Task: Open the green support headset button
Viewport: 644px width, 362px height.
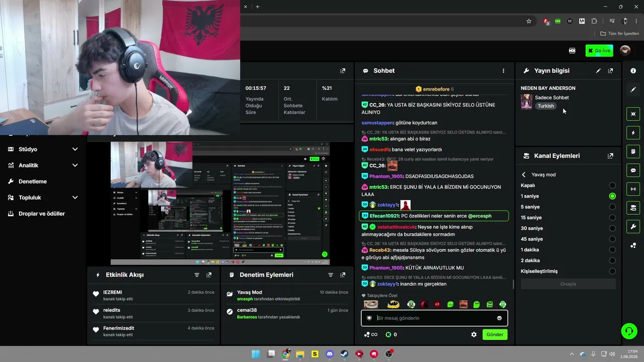Action: point(629,331)
